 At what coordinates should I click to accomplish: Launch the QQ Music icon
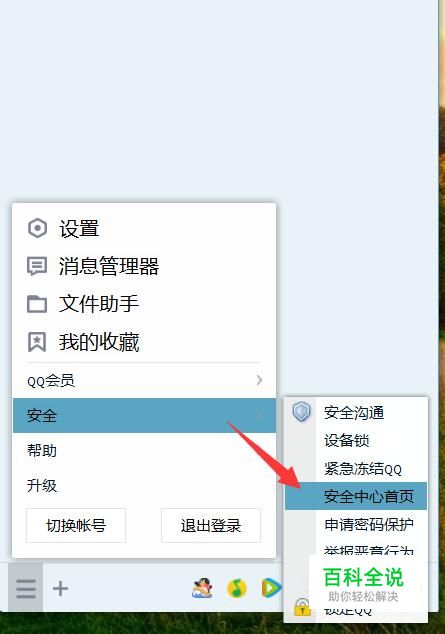[237, 588]
